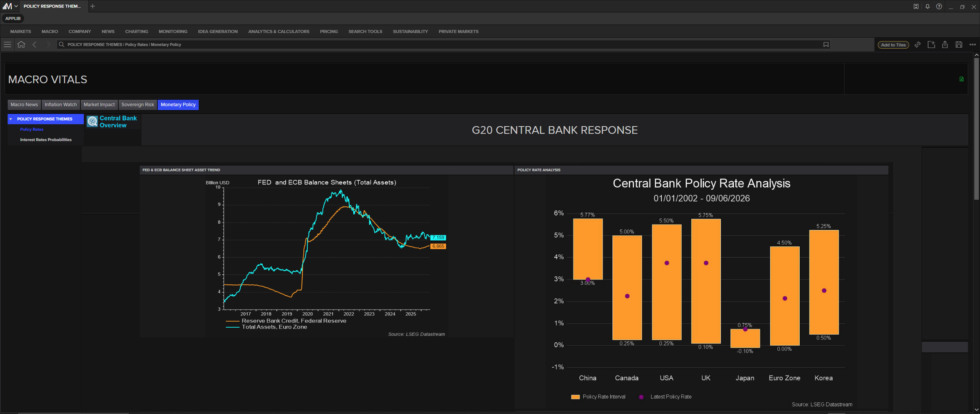Screen dimensions: 980x414
Task: Switch to the Inflation Watch tab
Action: pos(61,104)
